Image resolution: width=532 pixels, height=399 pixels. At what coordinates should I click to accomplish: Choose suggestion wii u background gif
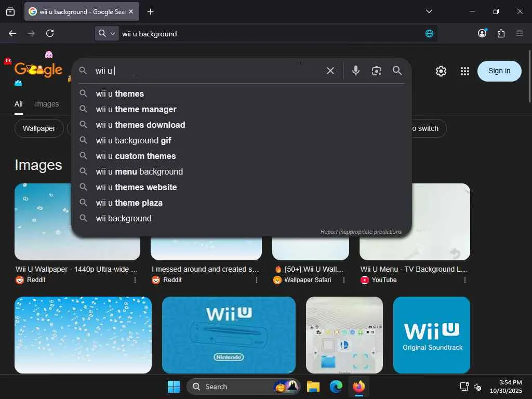pyautogui.click(x=242, y=140)
